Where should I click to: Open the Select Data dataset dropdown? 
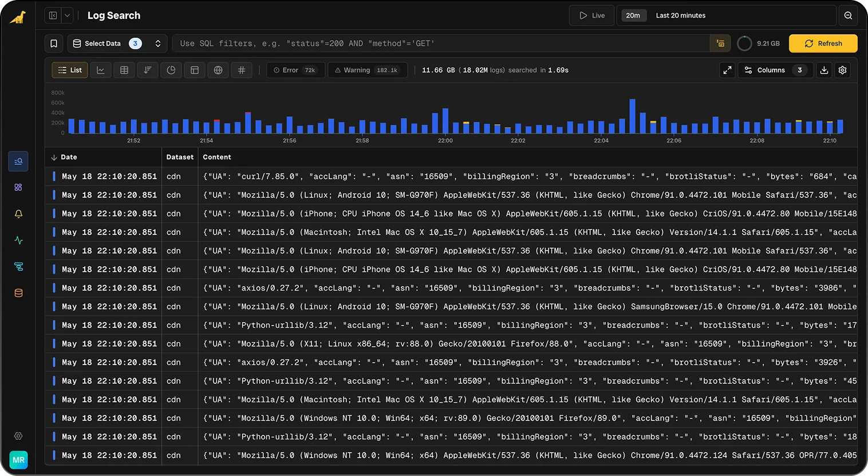(x=117, y=43)
